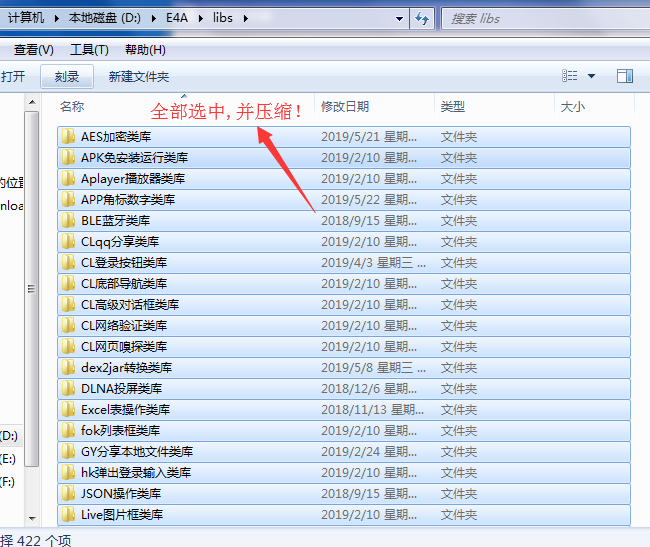650x547 pixels.
Task: Click the date 2019/4/3 of CL登录按钮类库
Action: [373, 262]
